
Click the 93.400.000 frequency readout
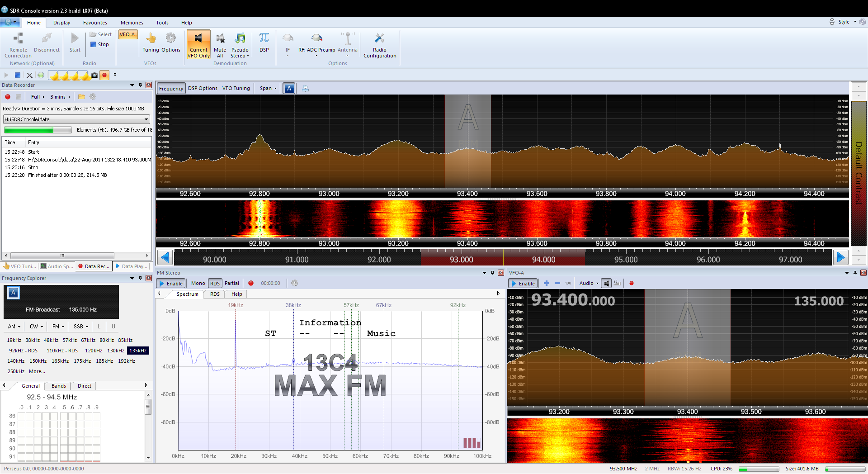pos(573,300)
